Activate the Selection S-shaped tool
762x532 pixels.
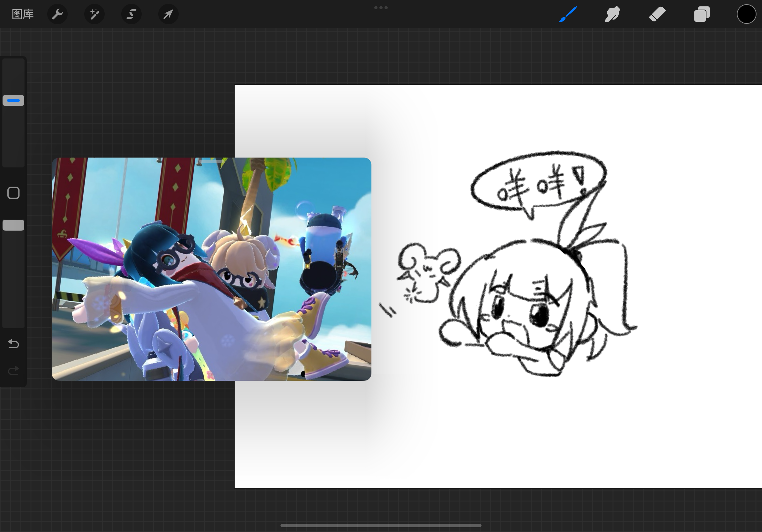131,14
